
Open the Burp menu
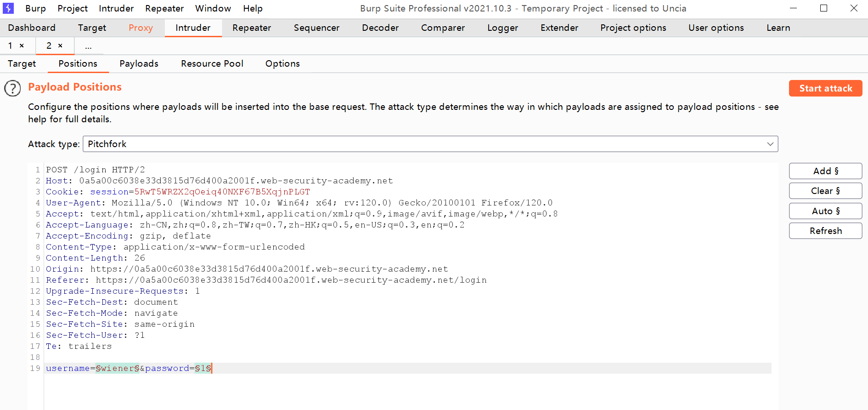(x=35, y=8)
